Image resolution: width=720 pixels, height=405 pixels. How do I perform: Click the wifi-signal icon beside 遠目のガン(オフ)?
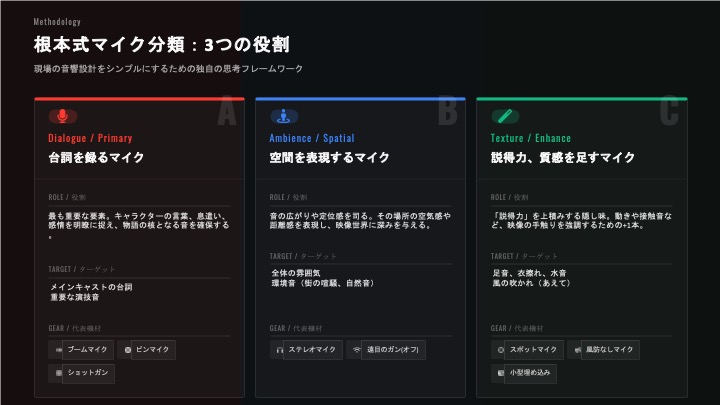[x=356, y=351]
